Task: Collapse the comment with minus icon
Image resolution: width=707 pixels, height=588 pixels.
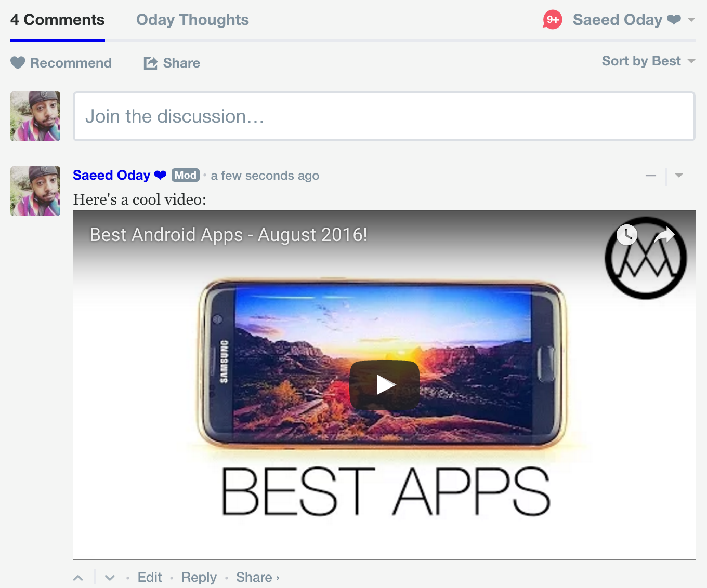Action: pyautogui.click(x=651, y=176)
